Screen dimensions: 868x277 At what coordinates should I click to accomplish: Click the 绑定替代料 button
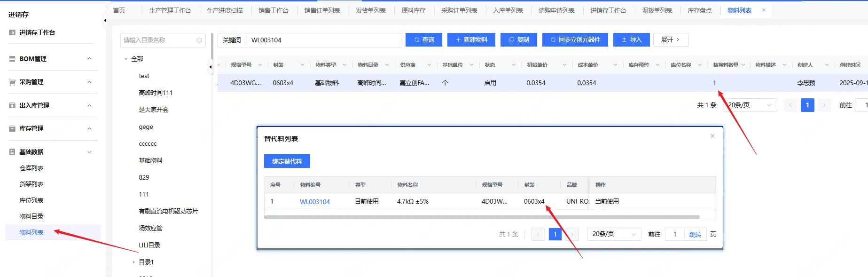pos(287,161)
